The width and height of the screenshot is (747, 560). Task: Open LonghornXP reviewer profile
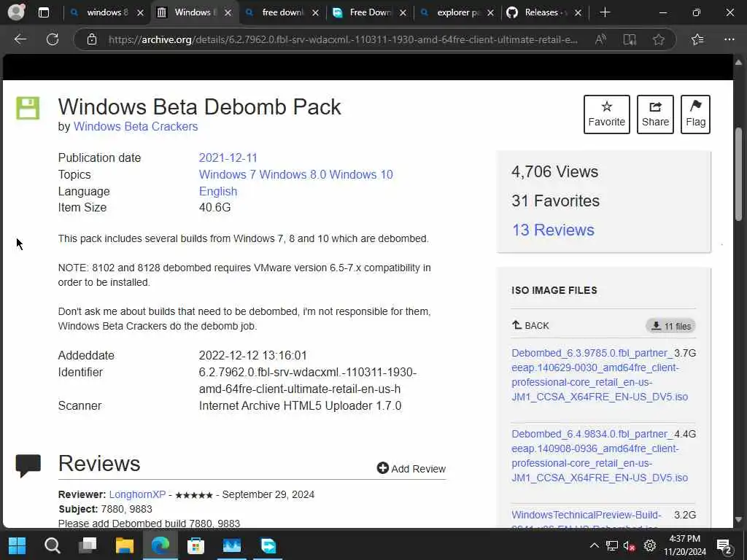[137, 494]
